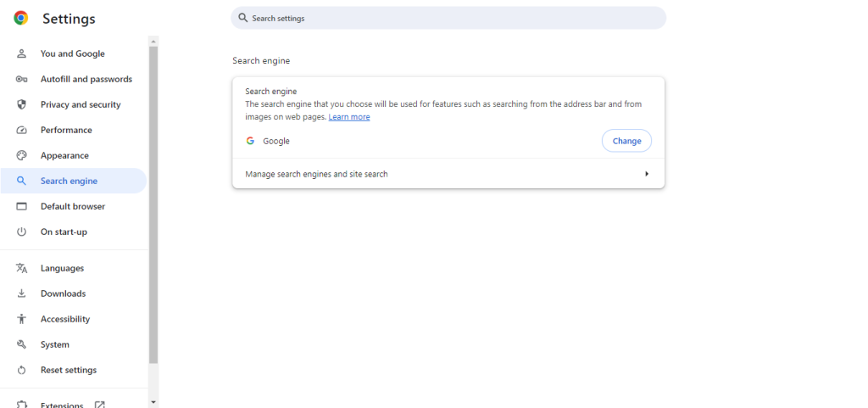Image resolution: width=868 pixels, height=408 pixels.
Task: Click the sidebar scrollbar thumb
Action: tap(153, 204)
